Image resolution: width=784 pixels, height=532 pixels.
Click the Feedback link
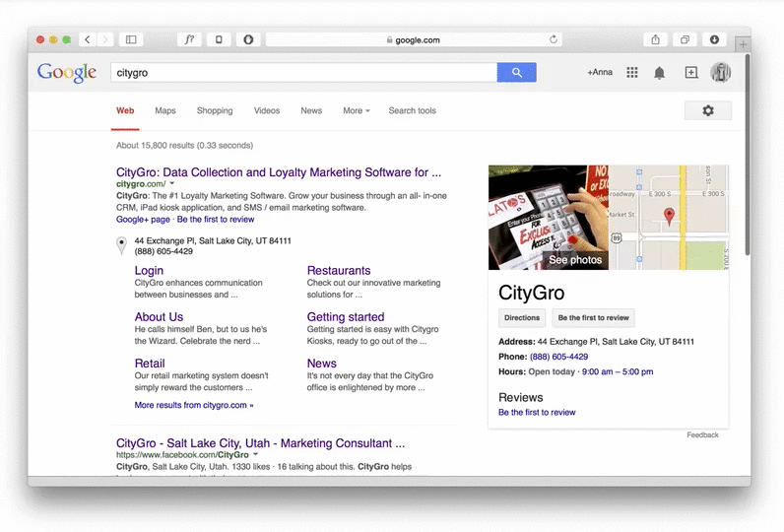[x=702, y=435]
